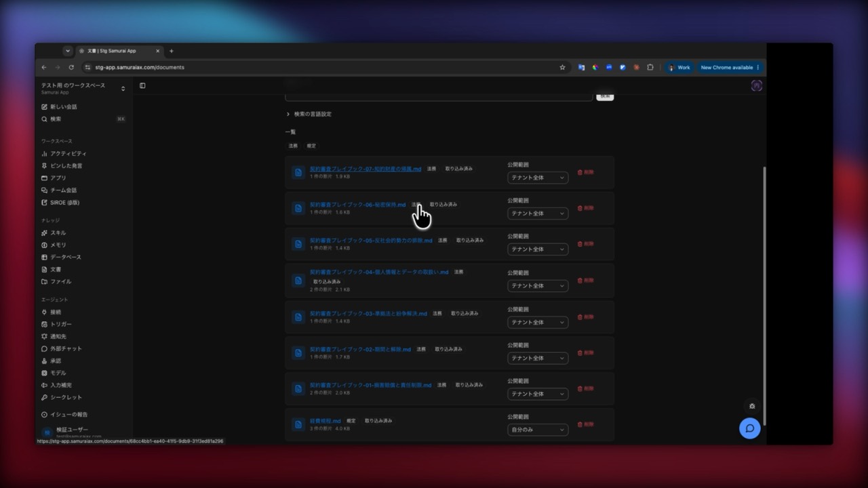Image resolution: width=868 pixels, height=488 pixels.
Task: Open the テスト用のワークスペース workspace switcher
Action: 83,88
